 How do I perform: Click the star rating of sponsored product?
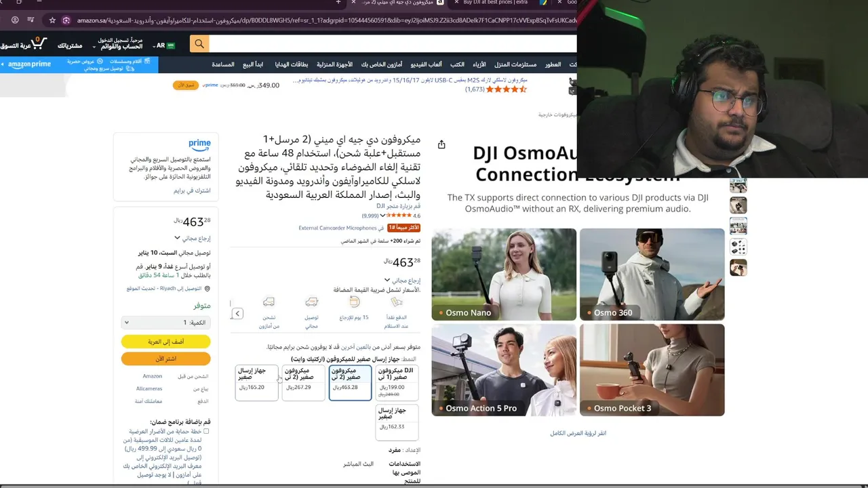click(x=507, y=89)
